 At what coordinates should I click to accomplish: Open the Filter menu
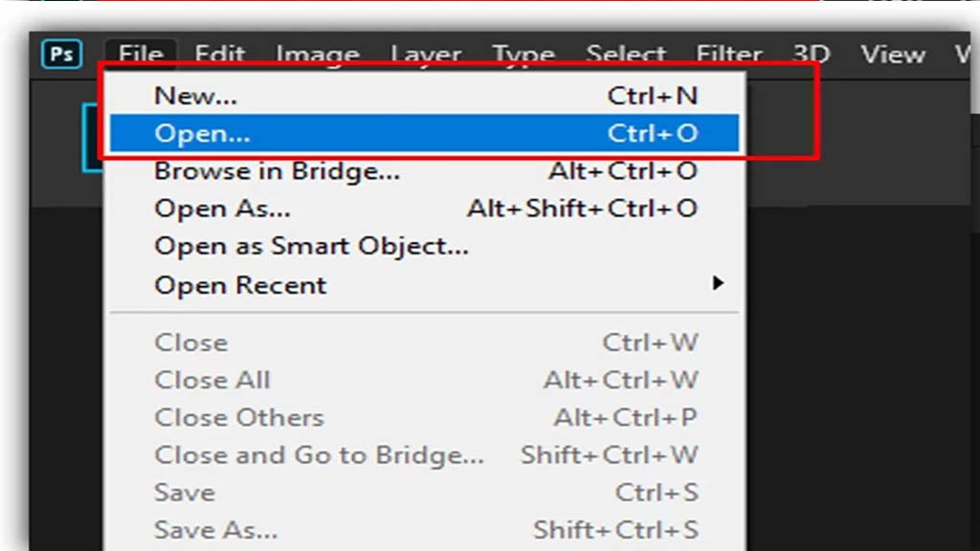point(729,55)
